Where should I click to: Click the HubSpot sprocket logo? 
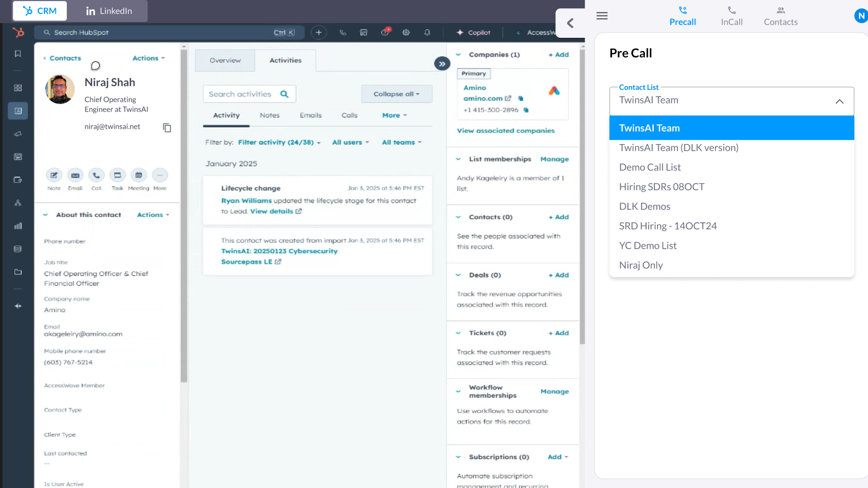(x=18, y=32)
